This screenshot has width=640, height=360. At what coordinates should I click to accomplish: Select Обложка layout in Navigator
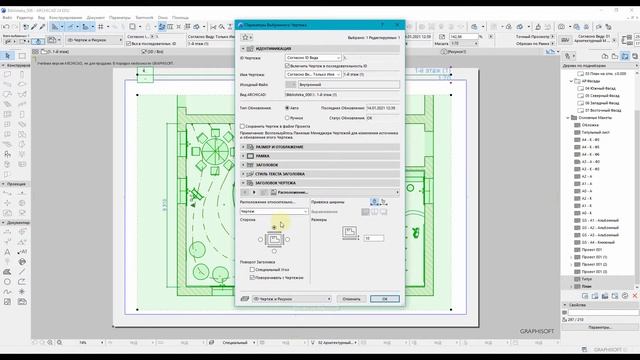point(590,125)
